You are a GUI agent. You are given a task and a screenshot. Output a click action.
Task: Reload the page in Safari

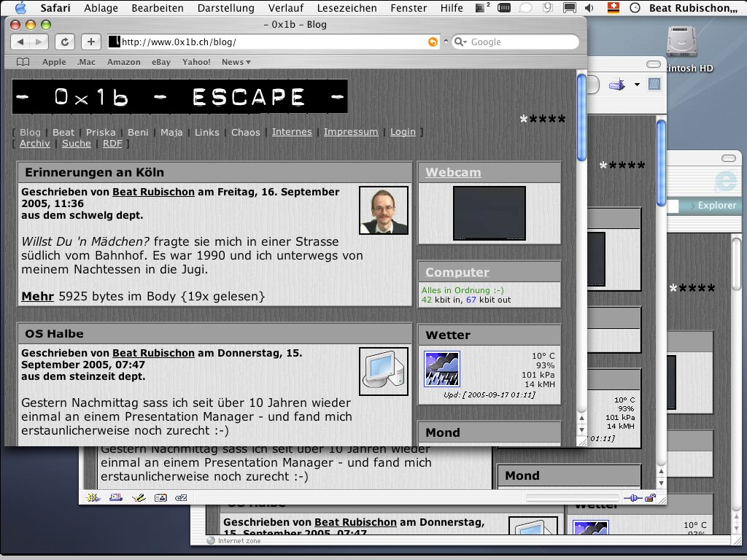[65, 42]
